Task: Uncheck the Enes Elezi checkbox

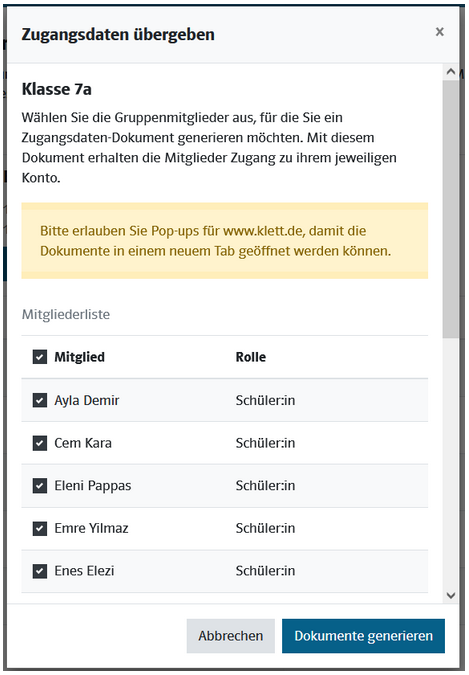Action: [x=40, y=571]
